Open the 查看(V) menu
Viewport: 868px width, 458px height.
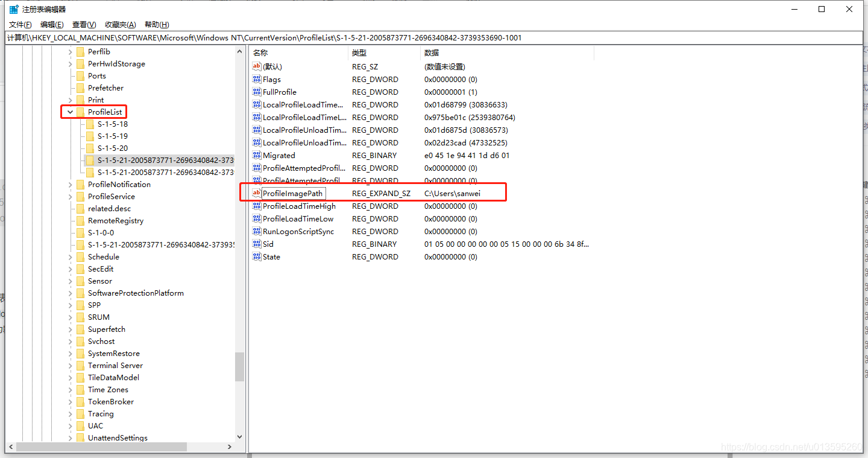click(84, 25)
